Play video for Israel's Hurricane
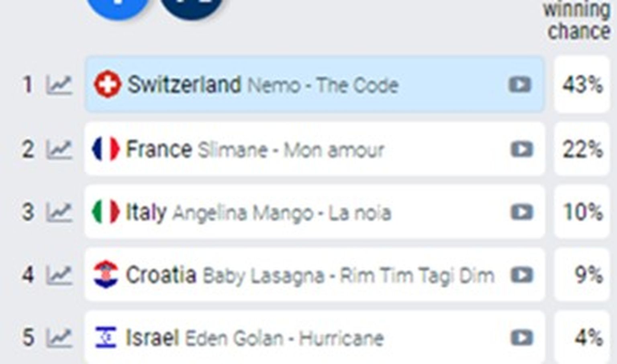The width and height of the screenshot is (617, 364). (522, 338)
